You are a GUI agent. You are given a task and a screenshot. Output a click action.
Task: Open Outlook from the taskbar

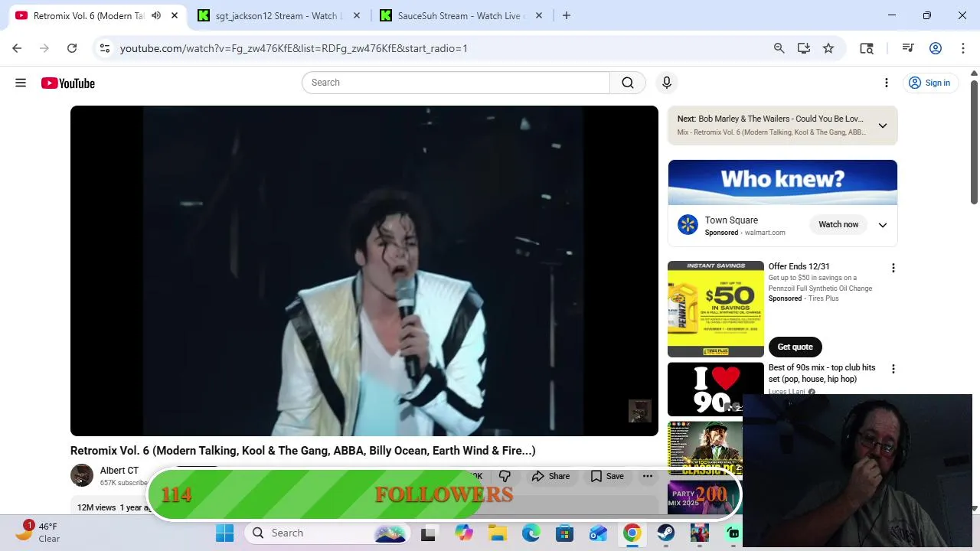599,533
